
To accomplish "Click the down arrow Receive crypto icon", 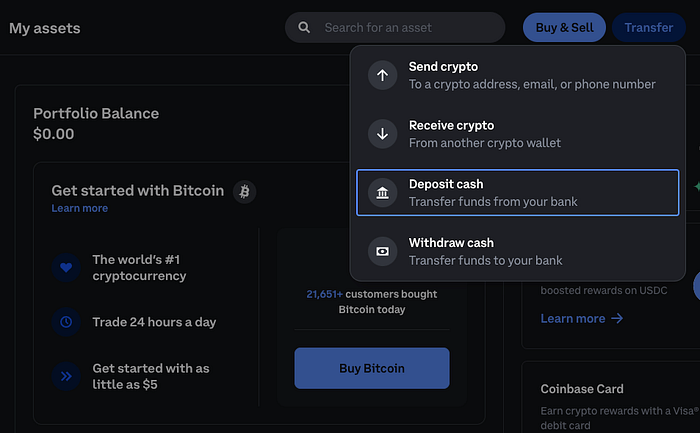I will 383,134.
